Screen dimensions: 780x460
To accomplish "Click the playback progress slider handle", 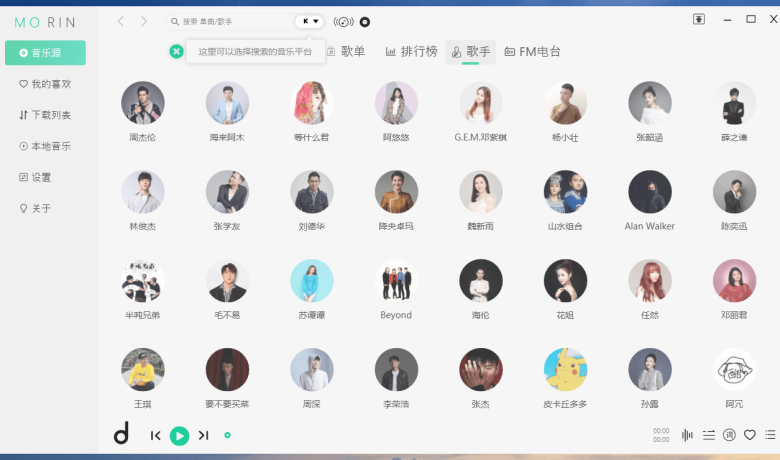I will pyautogui.click(x=227, y=435).
